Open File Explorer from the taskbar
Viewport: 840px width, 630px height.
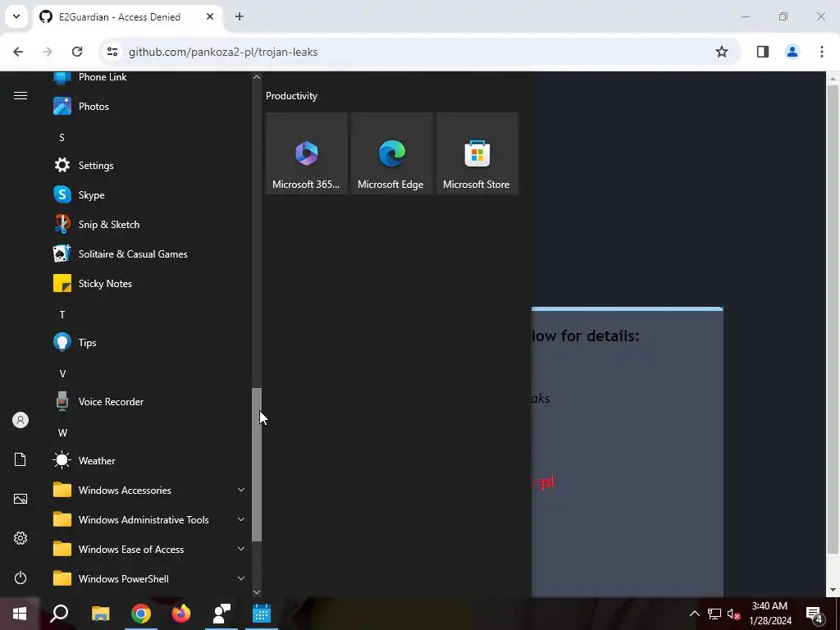tap(100, 614)
